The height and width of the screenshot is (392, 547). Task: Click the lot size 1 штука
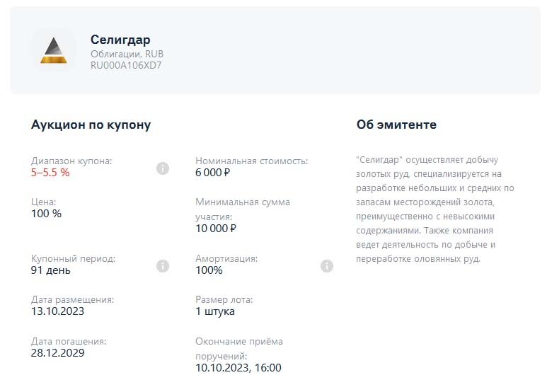point(215,311)
